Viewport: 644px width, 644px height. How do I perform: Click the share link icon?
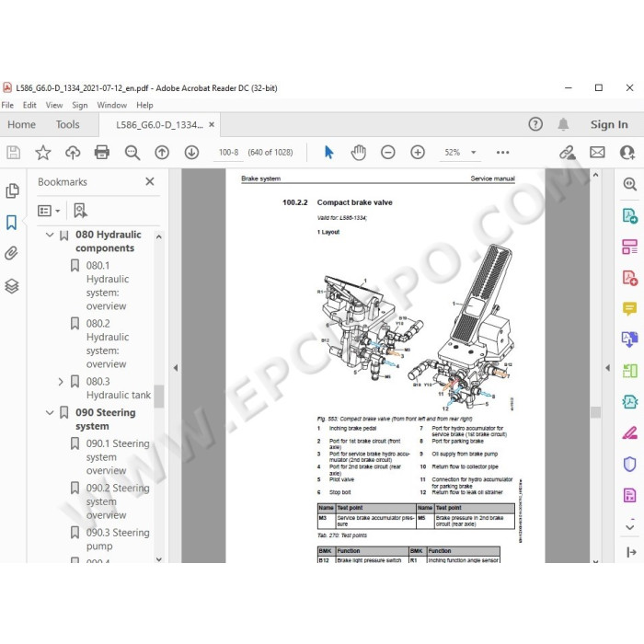tap(568, 153)
